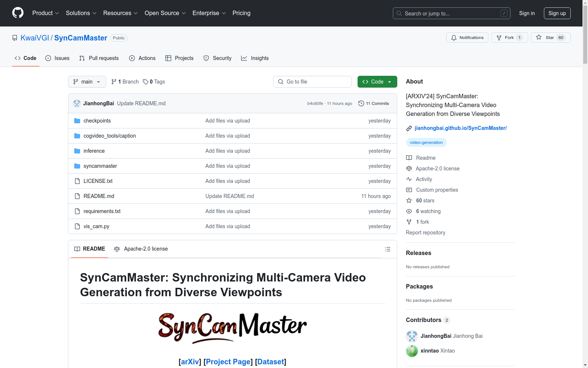Screen dimensions: 588x368
Task: Expand the Product menu in header
Action: (46, 13)
